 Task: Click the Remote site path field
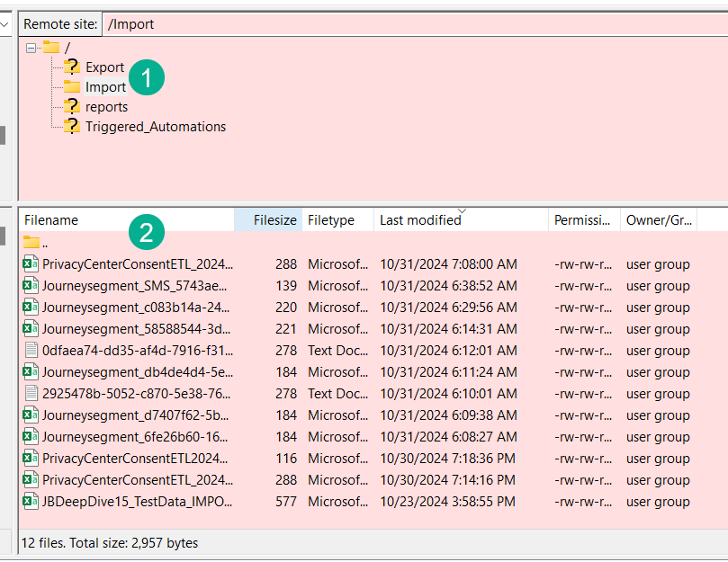(414, 24)
